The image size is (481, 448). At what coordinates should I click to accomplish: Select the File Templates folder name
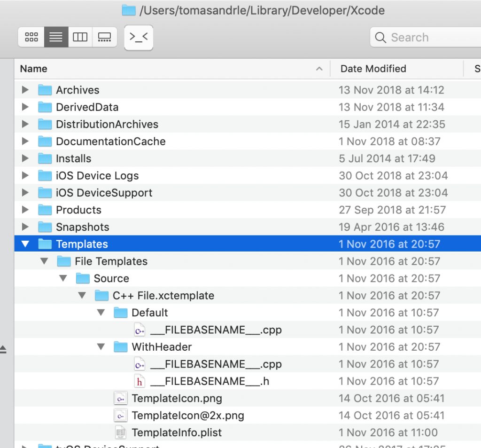[111, 261]
